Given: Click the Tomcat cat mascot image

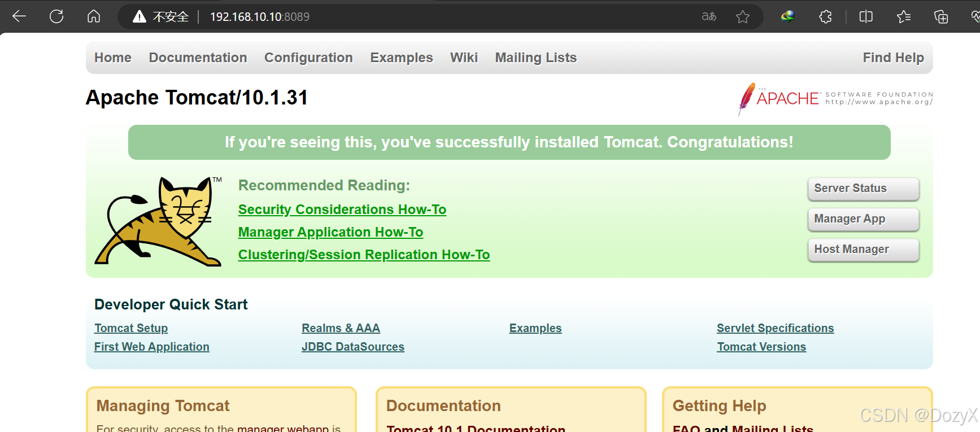Looking at the screenshot, I should 159,221.
